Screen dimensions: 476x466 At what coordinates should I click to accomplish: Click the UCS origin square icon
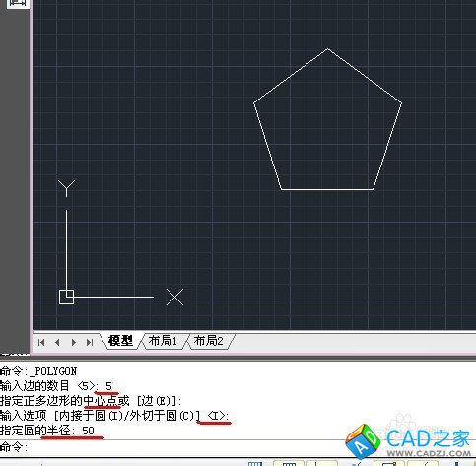pyautogui.click(x=66, y=297)
